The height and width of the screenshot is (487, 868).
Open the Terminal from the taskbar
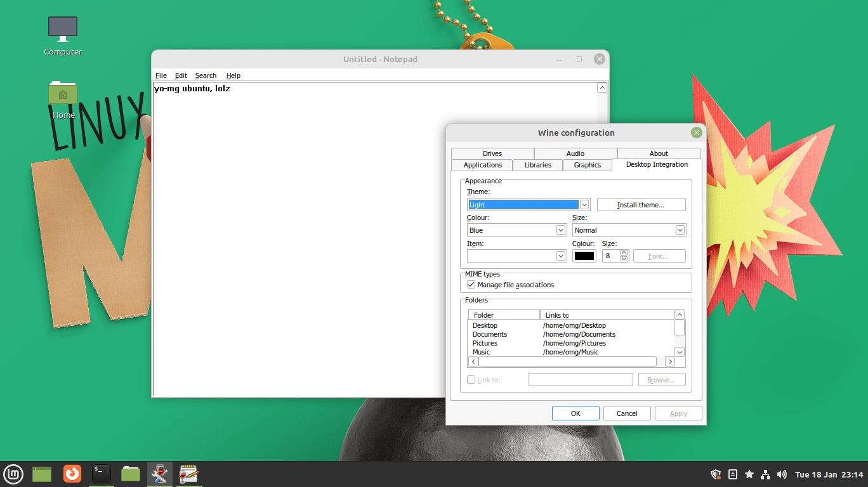click(x=102, y=474)
